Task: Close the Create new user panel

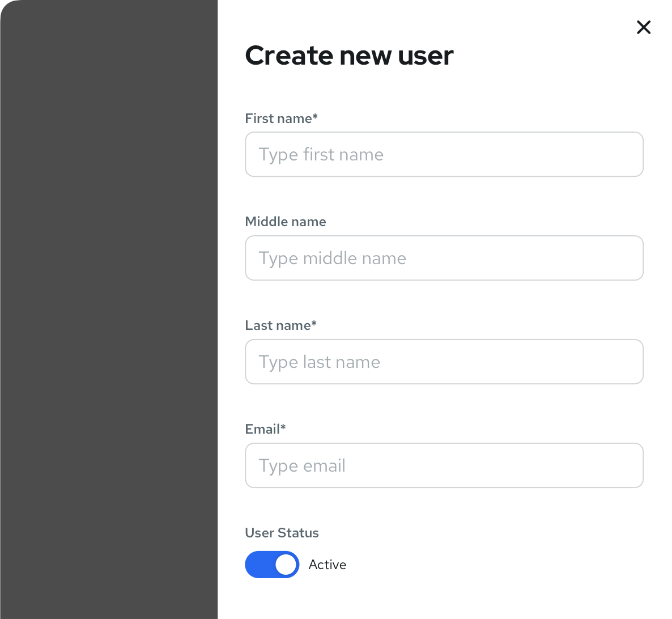Action: coord(644,27)
